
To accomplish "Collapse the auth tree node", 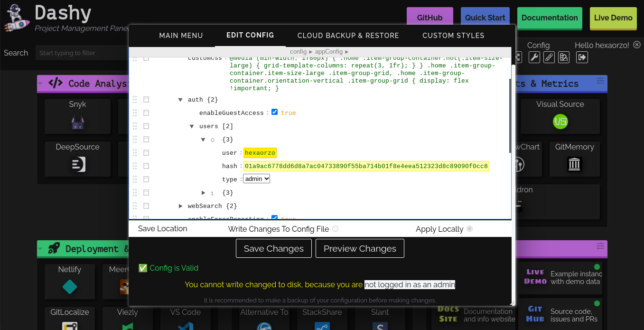I will coord(180,100).
